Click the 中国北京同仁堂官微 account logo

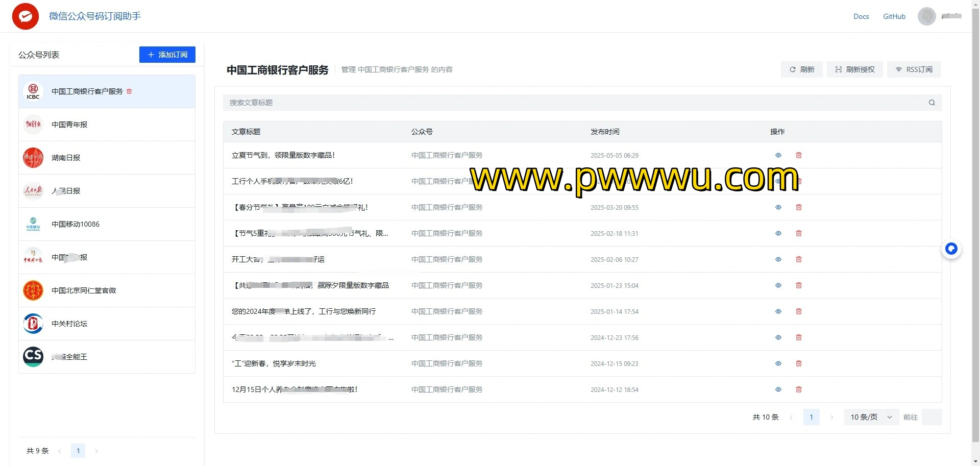[x=33, y=290]
